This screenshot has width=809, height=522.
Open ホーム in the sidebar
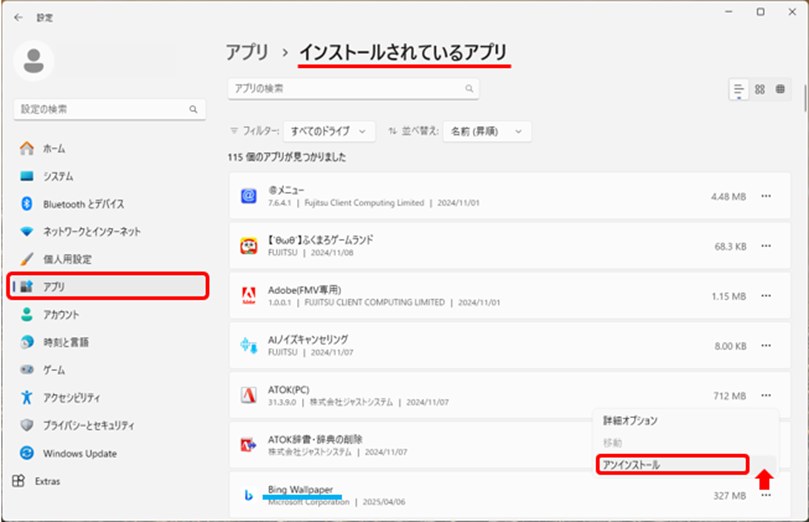point(108,149)
